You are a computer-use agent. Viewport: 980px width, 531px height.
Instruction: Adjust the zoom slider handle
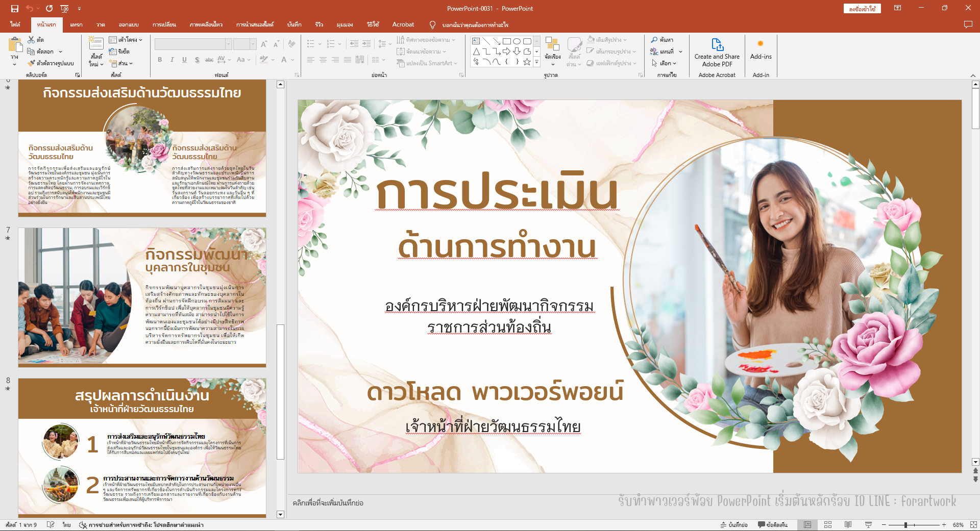pyautogui.click(x=905, y=524)
